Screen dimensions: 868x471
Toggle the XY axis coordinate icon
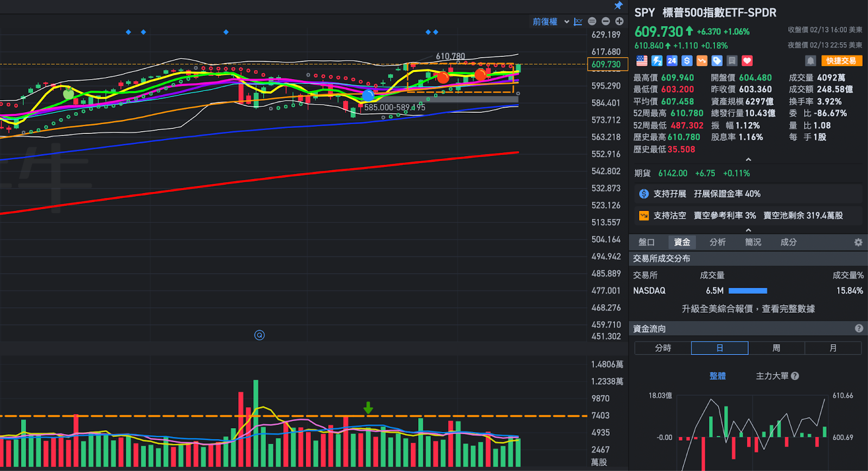coord(578,22)
